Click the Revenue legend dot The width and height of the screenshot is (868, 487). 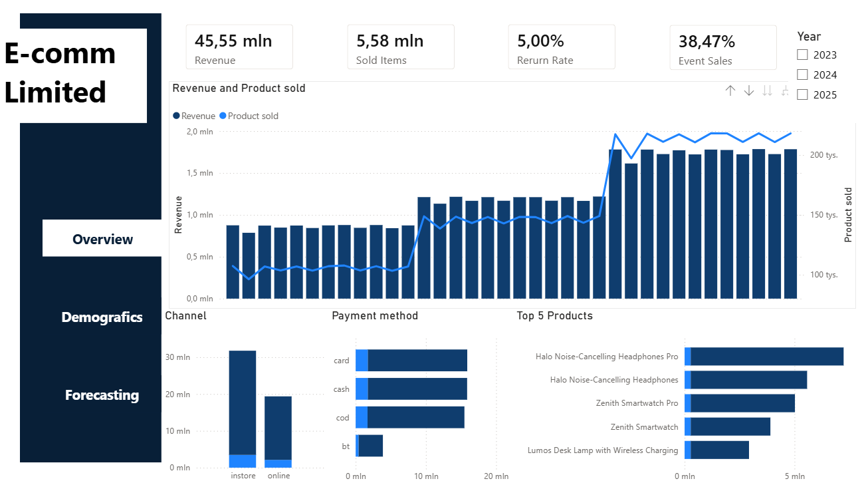click(x=176, y=116)
